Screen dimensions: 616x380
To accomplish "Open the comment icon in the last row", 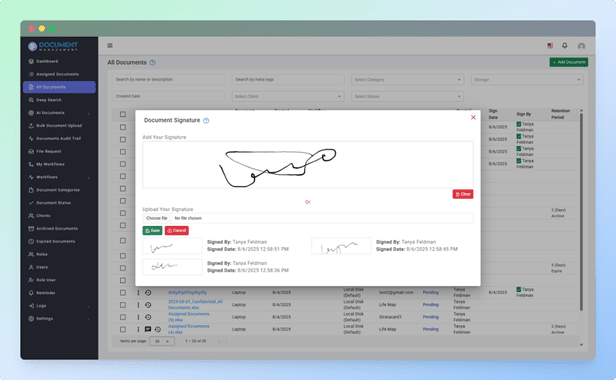I will [148, 329].
